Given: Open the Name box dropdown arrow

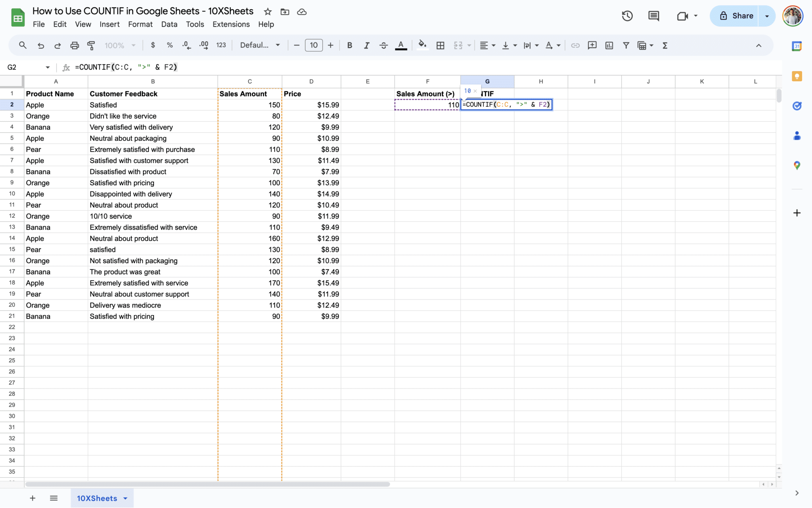Looking at the screenshot, I should [48, 67].
